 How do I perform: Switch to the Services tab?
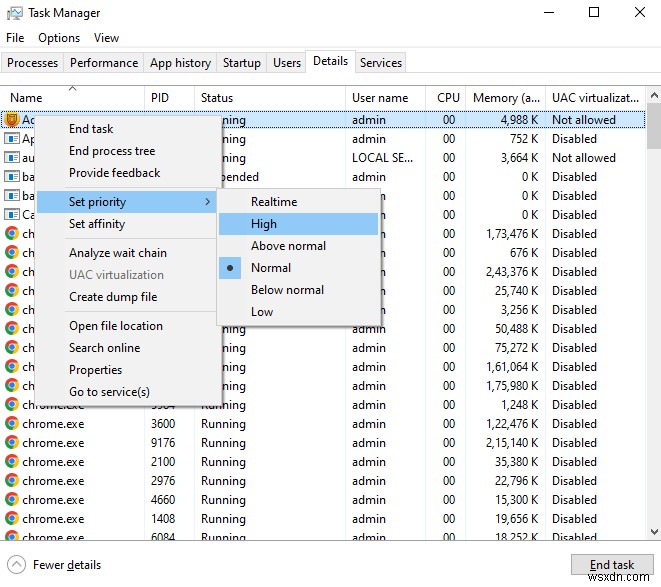tap(381, 63)
